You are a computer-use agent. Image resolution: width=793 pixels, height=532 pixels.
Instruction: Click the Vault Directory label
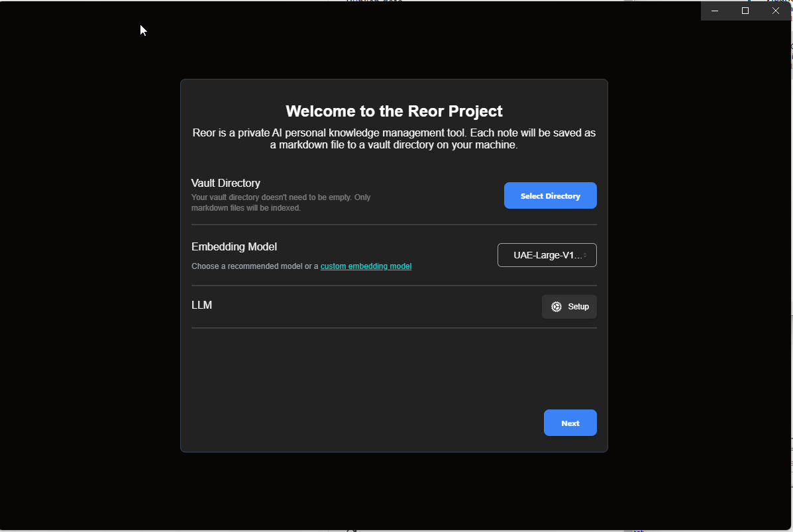225,183
